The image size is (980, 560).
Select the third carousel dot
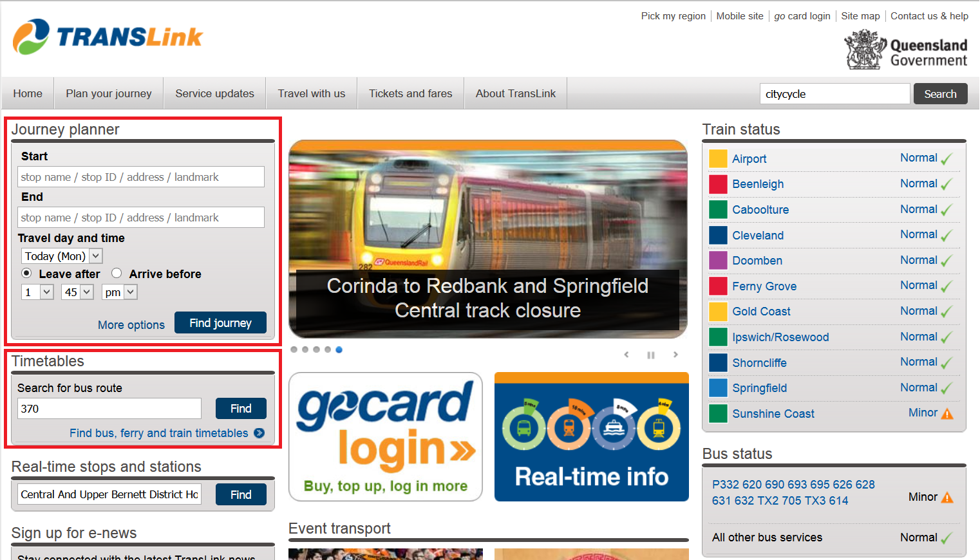point(316,350)
